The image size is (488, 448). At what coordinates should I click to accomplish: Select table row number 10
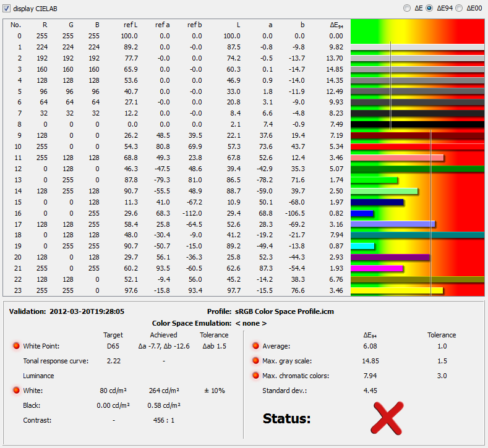pyautogui.click(x=173, y=146)
